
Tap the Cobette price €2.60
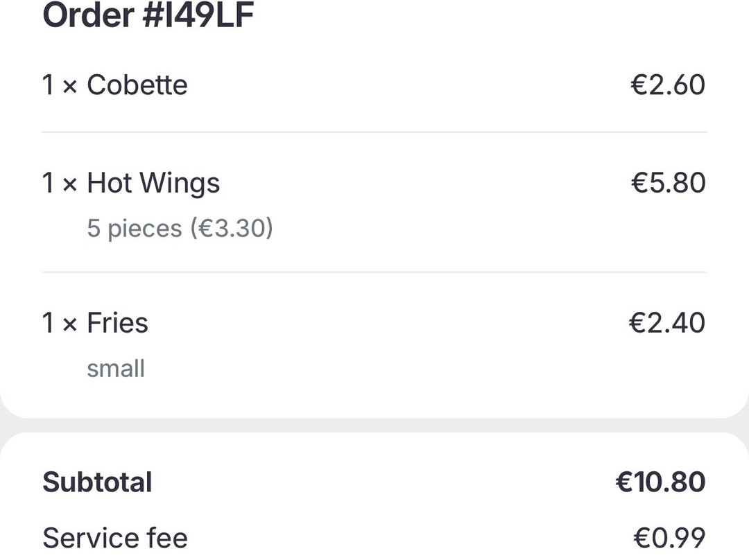(668, 85)
